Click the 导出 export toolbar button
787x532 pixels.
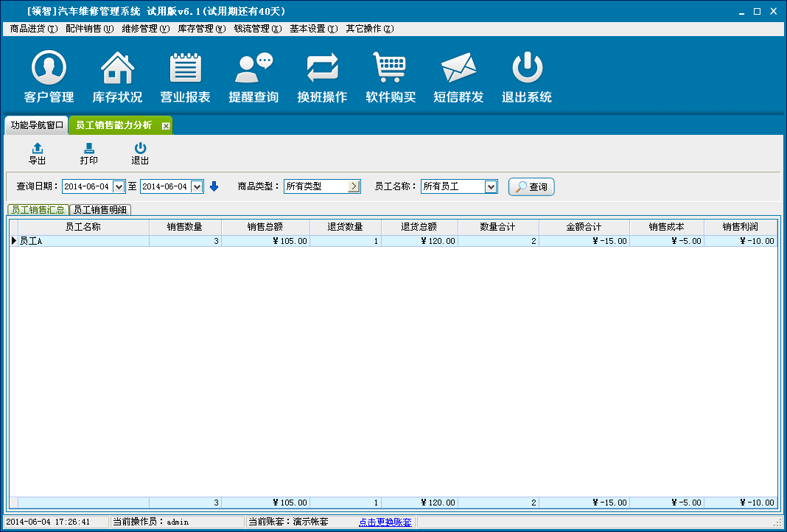pos(37,154)
